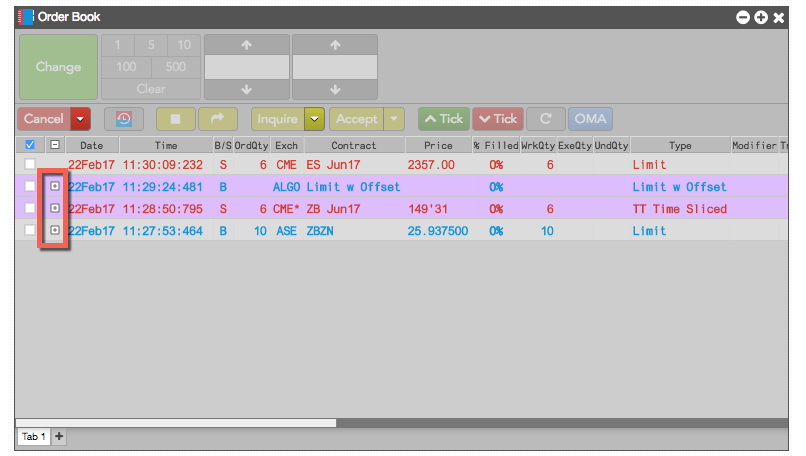Check the ES Jun17 order row checkbox
This screenshot has height=456, width=806.
point(30,164)
